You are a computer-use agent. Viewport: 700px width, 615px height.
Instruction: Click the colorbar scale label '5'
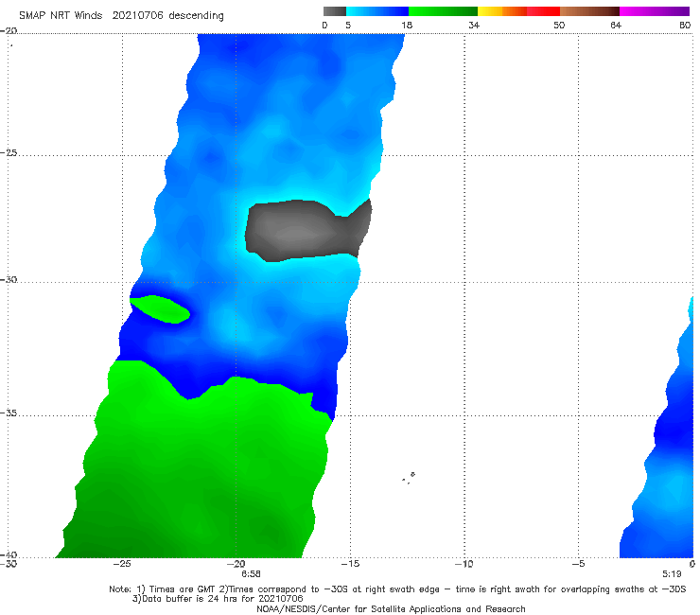[x=348, y=25]
